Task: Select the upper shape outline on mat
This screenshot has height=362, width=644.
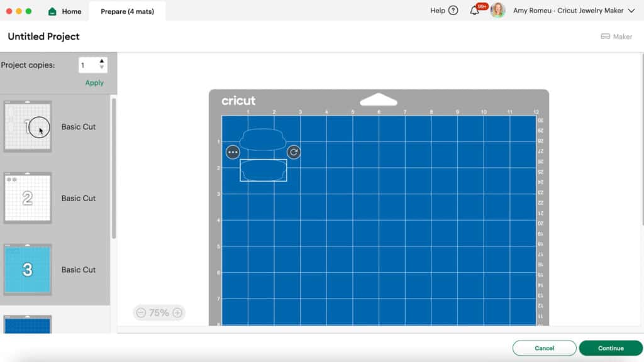Action: (x=263, y=140)
